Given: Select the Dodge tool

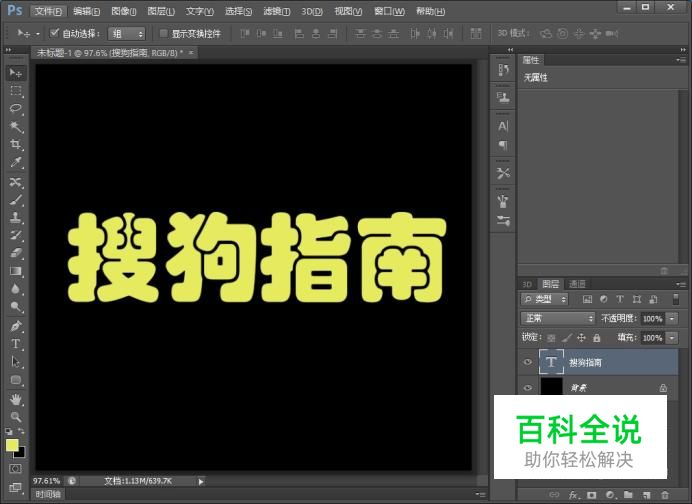Looking at the screenshot, I should pos(16,307).
